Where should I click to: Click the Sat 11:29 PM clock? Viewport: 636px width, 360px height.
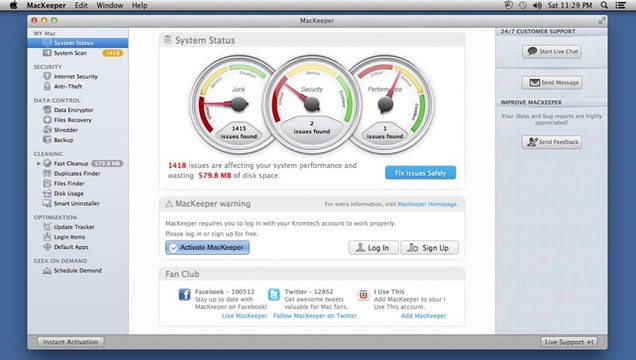tap(570, 5)
